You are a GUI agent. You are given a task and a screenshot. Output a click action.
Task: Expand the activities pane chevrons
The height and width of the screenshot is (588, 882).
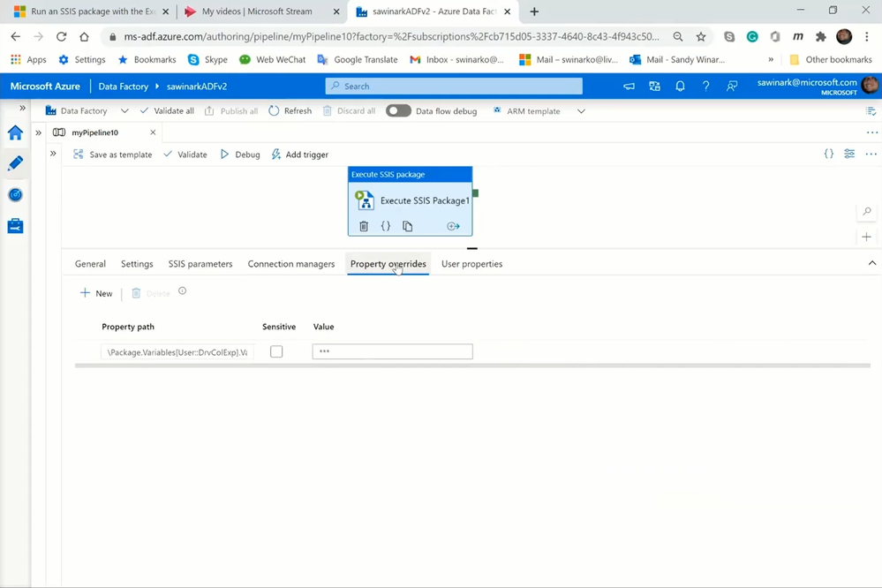point(53,153)
